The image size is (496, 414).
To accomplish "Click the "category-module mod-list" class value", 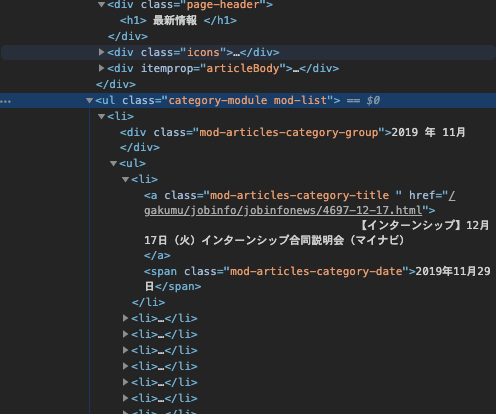I will coord(247,100).
